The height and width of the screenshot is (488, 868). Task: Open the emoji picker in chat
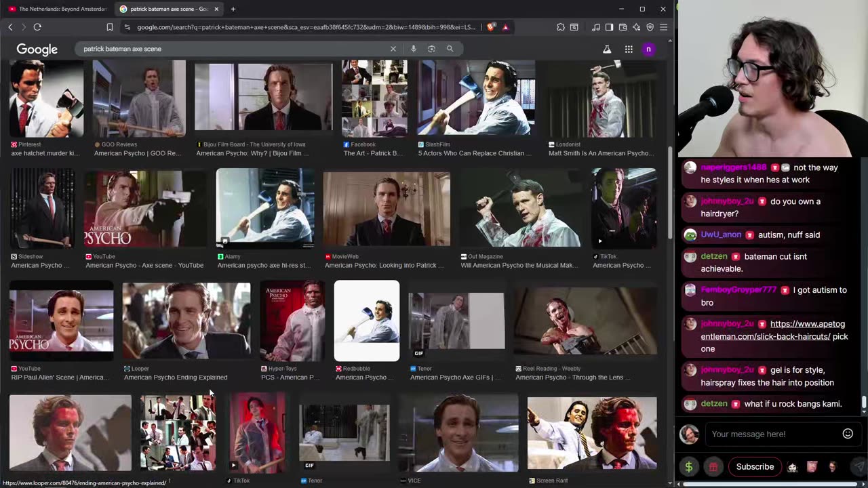(848, 434)
